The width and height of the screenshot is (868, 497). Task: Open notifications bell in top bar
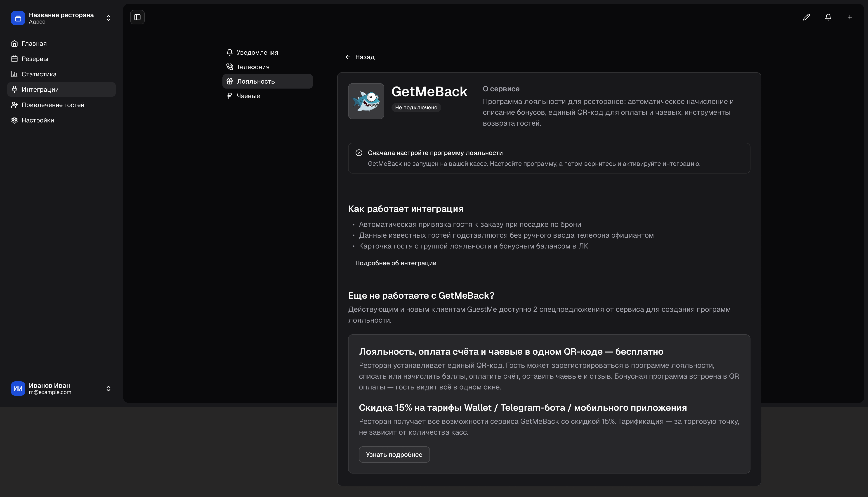click(x=828, y=17)
